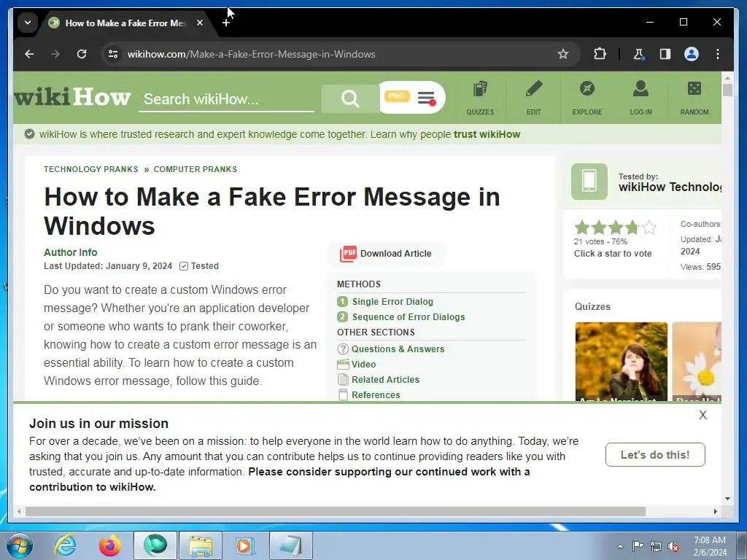View site information icon in address bar

pos(113,54)
